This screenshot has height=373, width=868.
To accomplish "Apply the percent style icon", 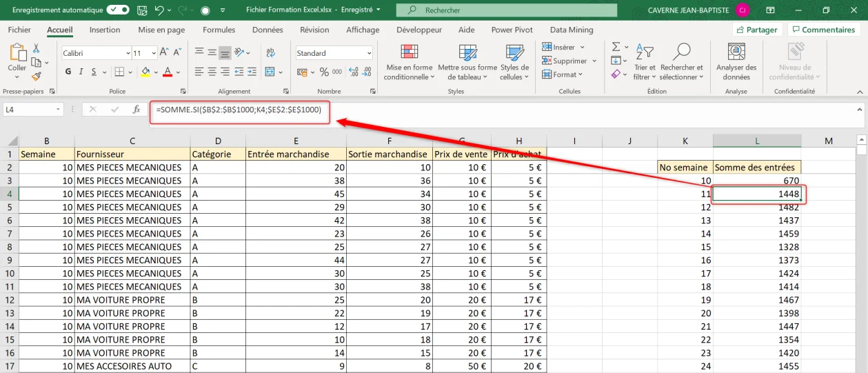I will click(x=324, y=72).
